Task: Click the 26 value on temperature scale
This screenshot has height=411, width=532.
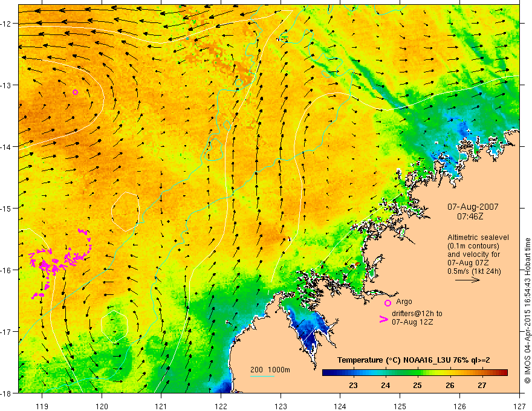Action: click(450, 385)
